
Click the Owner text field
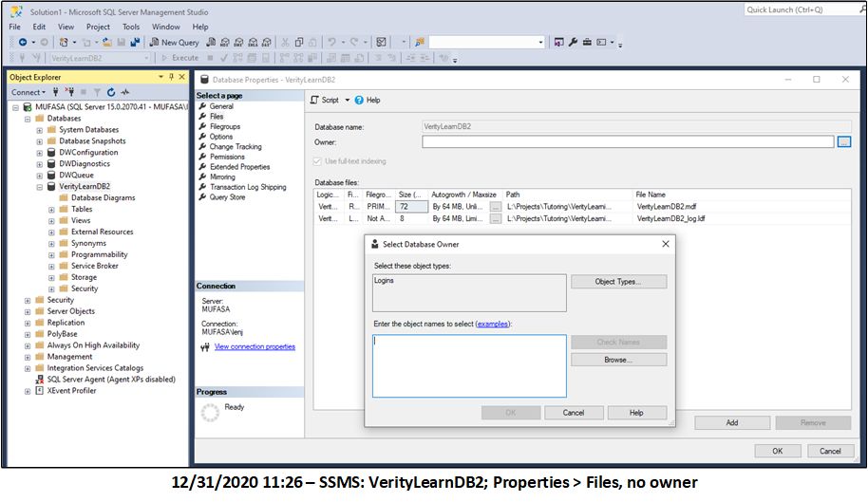[x=628, y=142]
